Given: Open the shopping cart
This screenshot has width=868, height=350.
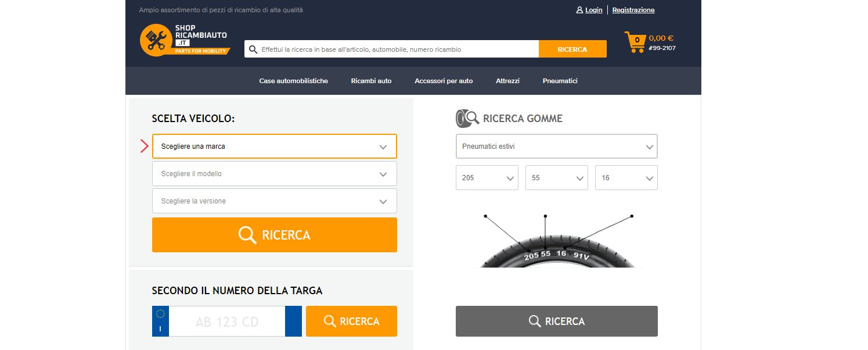Looking at the screenshot, I should [x=635, y=42].
